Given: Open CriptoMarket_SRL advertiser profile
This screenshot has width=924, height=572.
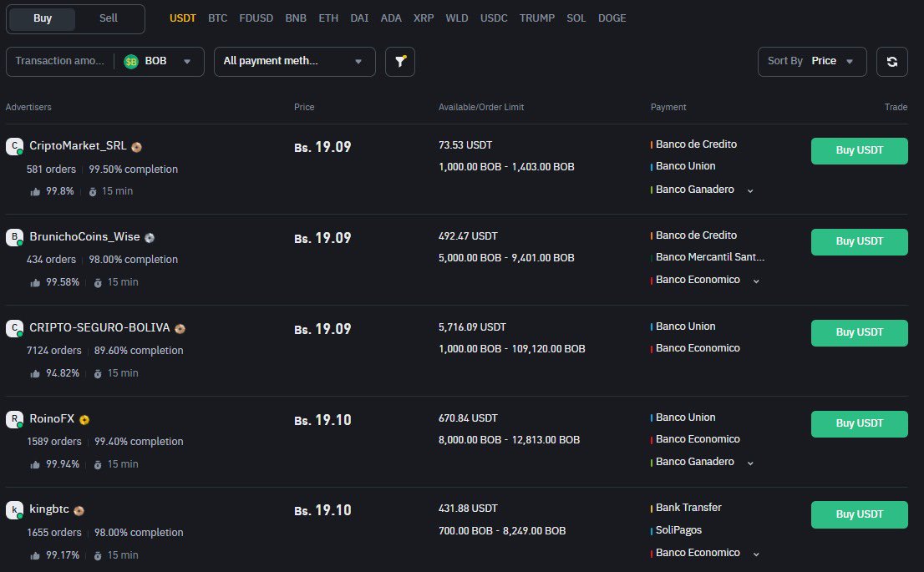Looking at the screenshot, I should (78, 146).
